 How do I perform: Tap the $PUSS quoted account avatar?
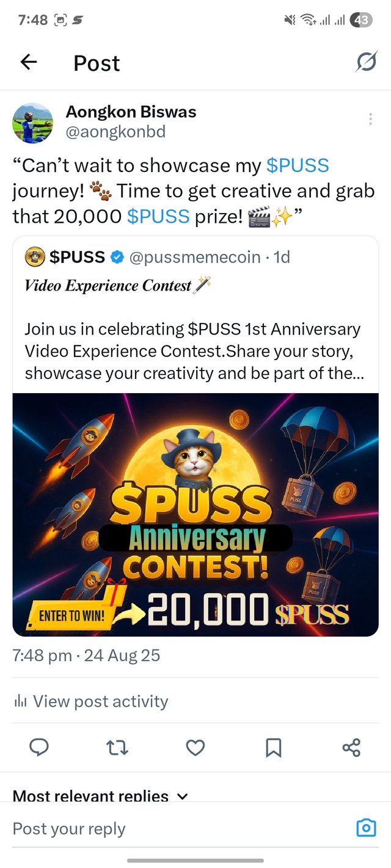(x=34, y=258)
